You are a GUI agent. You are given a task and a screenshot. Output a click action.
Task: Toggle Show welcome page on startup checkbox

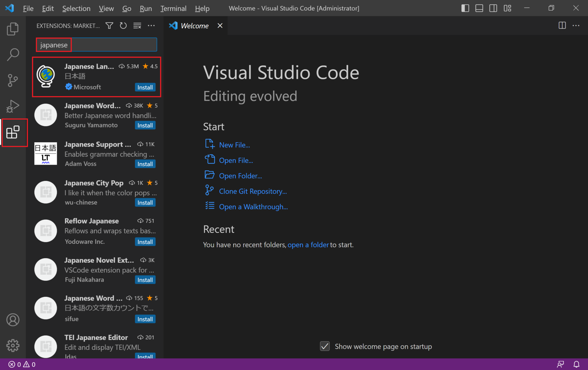(325, 346)
